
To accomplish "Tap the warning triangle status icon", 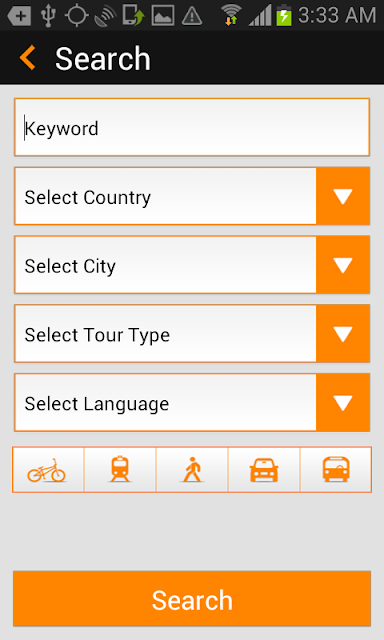I will (191, 16).
